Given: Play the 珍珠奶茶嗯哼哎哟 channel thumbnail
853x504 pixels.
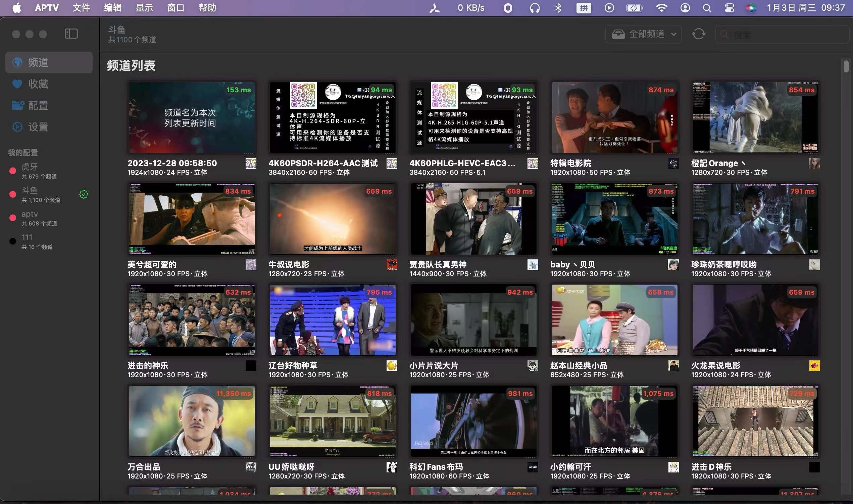Looking at the screenshot, I should pyautogui.click(x=756, y=219).
